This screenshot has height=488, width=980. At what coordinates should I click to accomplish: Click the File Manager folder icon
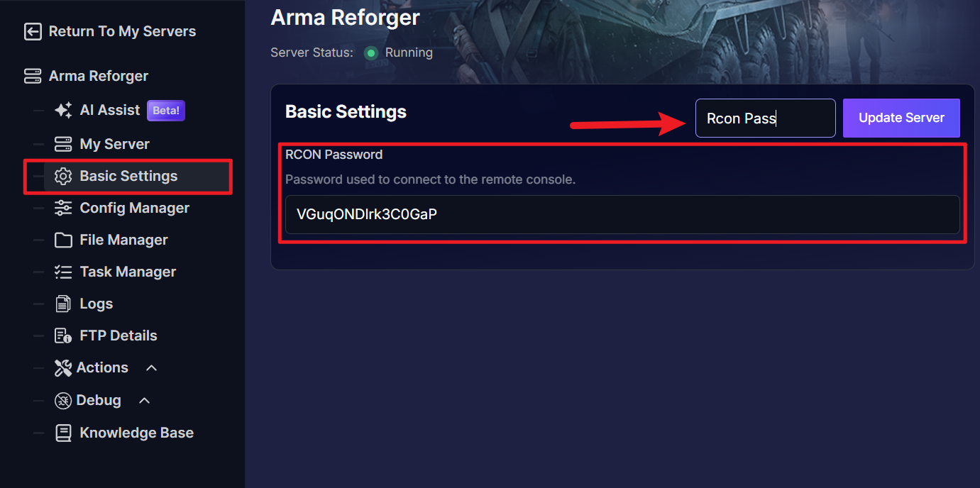pyautogui.click(x=63, y=240)
